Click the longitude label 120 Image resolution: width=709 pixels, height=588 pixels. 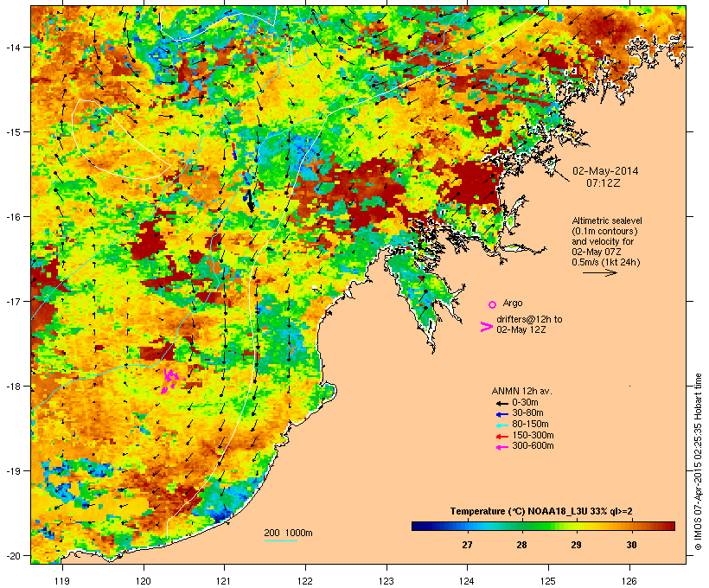[144, 581]
